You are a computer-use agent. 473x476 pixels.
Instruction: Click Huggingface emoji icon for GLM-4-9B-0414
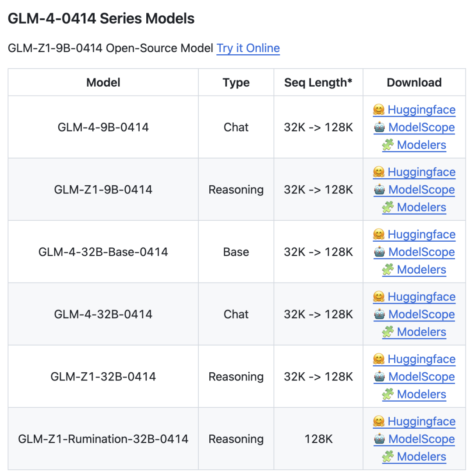[378, 109]
